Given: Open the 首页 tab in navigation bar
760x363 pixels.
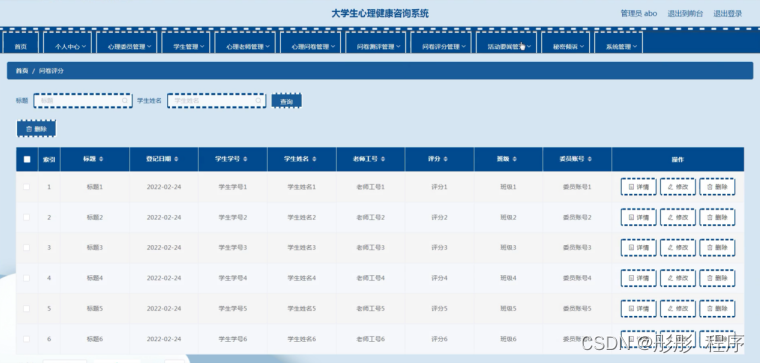Looking at the screenshot, I should coord(20,44).
